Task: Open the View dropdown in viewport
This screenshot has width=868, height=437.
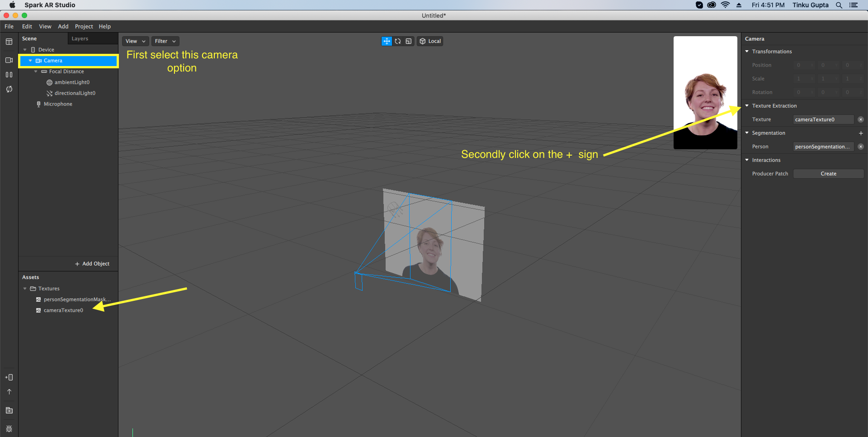Action: pos(136,41)
